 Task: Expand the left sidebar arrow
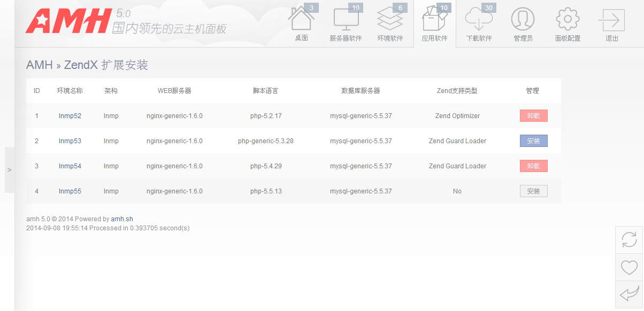pos(10,170)
